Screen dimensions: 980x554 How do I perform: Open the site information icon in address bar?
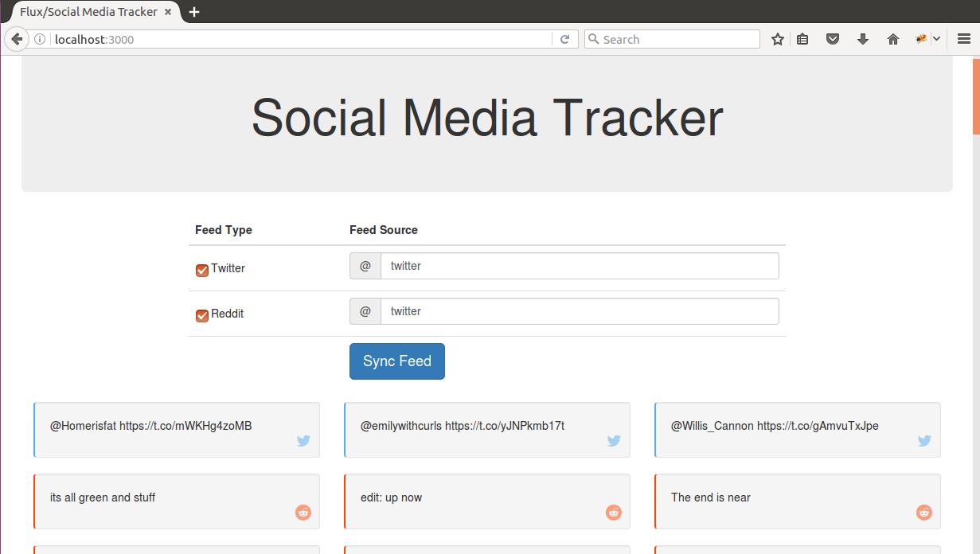click(x=40, y=39)
